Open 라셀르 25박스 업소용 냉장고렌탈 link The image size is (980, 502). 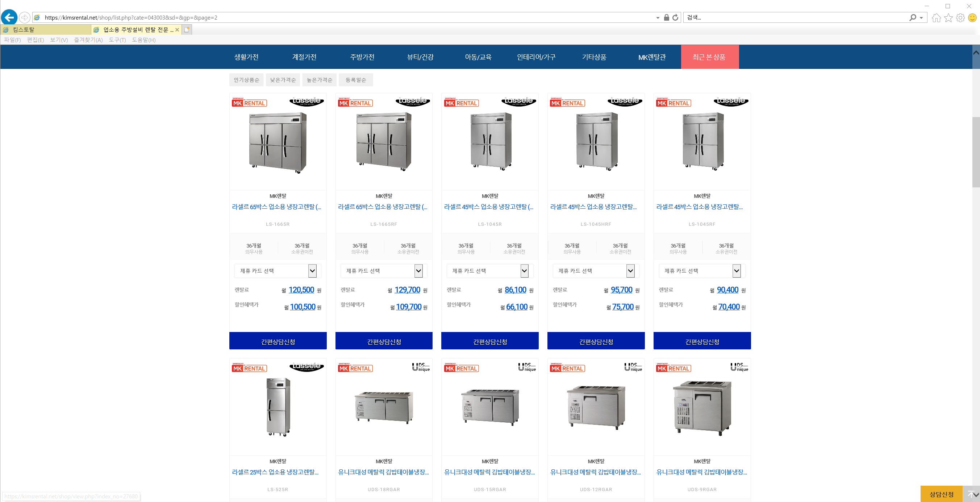[275, 472]
